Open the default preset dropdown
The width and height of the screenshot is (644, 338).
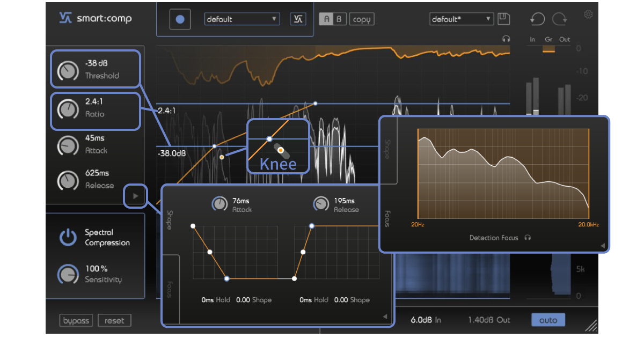(x=241, y=19)
